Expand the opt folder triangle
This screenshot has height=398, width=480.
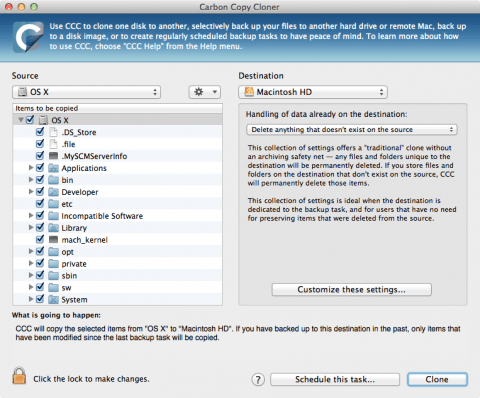31,251
